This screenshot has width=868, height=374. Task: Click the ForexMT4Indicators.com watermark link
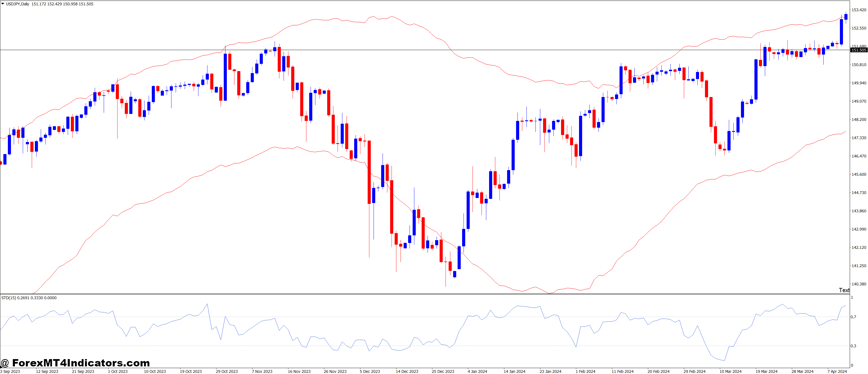point(76,363)
